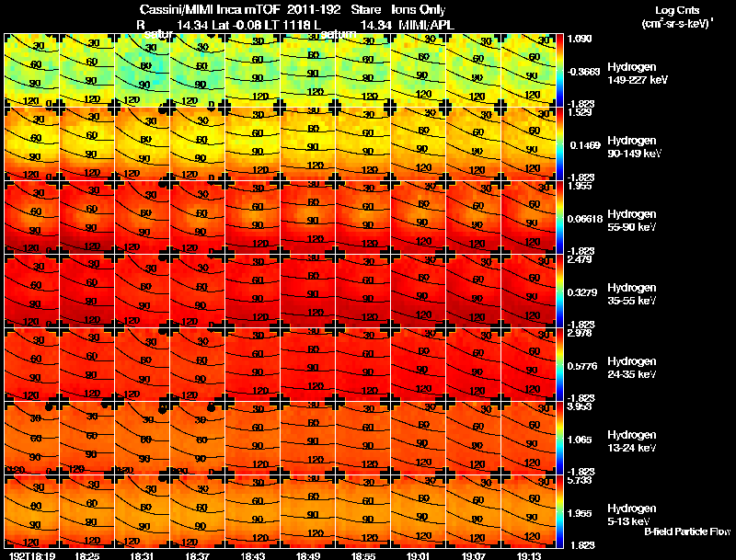Click the '1.090' color scale maximum value
The width and height of the screenshot is (736, 560).
point(580,39)
